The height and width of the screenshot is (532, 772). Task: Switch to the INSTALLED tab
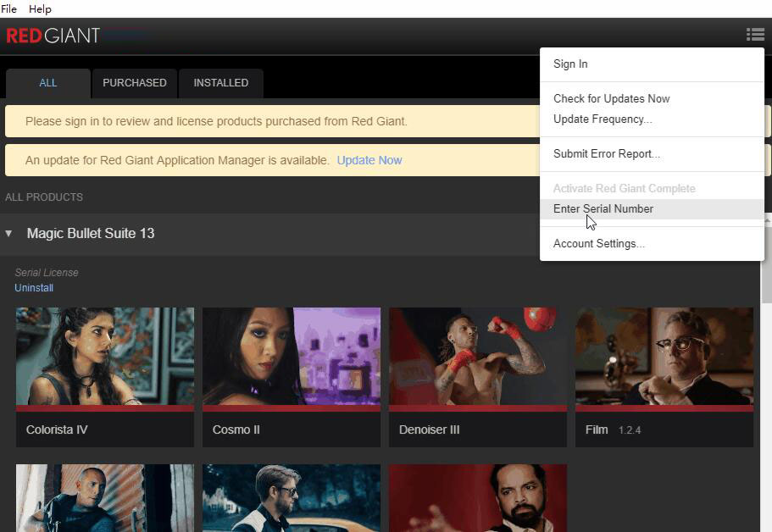click(221, 83)
